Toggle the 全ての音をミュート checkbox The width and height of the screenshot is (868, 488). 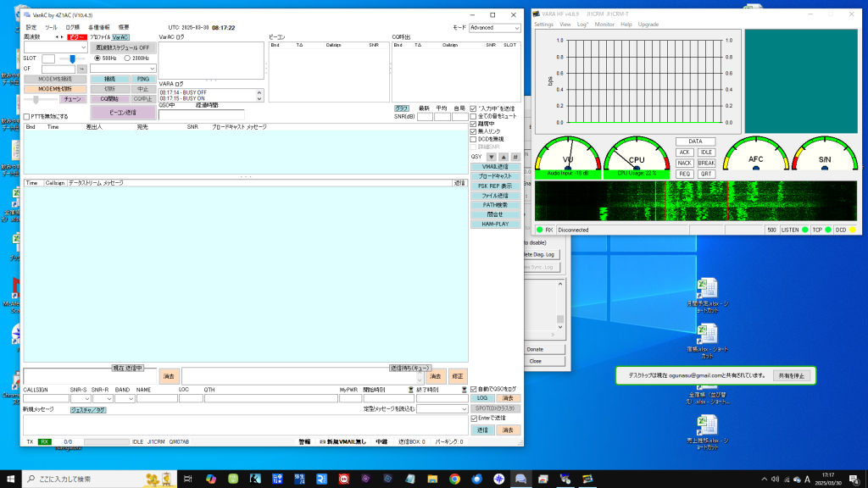pos(474,116)
